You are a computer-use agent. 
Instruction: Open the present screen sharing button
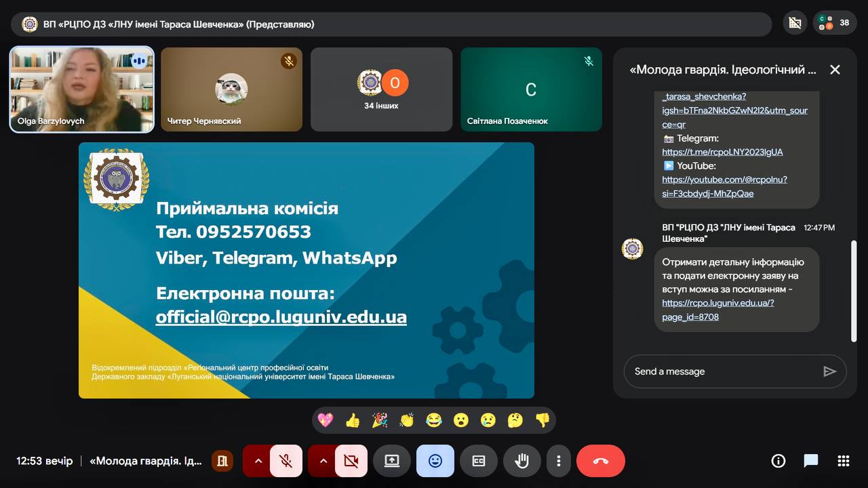coord(392,461)
